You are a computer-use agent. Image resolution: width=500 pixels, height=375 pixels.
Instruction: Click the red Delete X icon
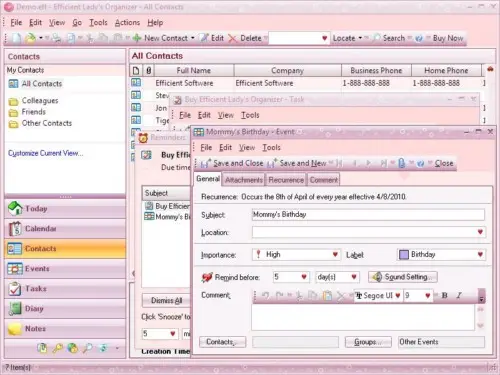click(x=233, y=38)
